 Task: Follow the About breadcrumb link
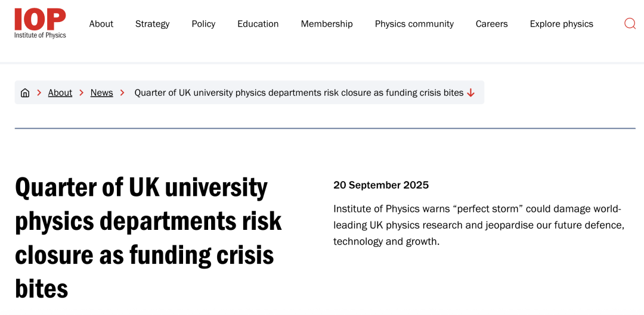click(x=60, y=93)
